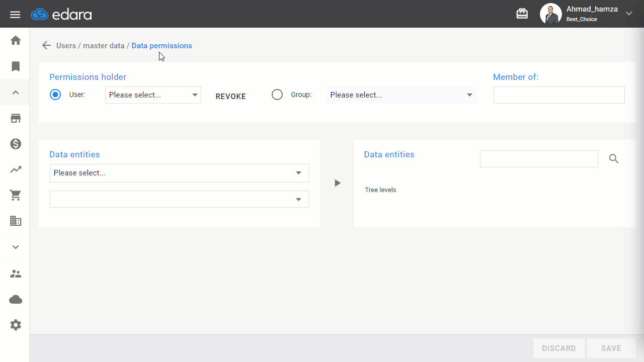Open bookmarks in sidebar
Screen dimensions: 644x362
[x=16, y=66]
